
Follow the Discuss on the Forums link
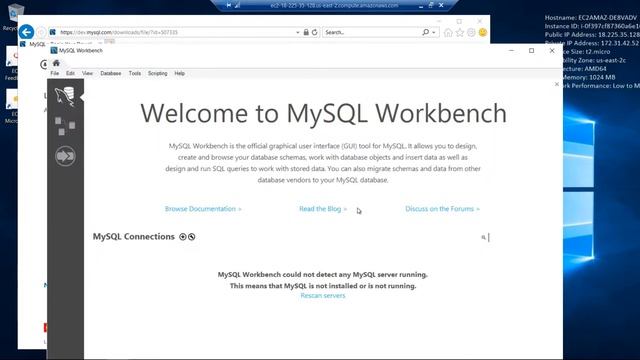(x=442, y=209)
